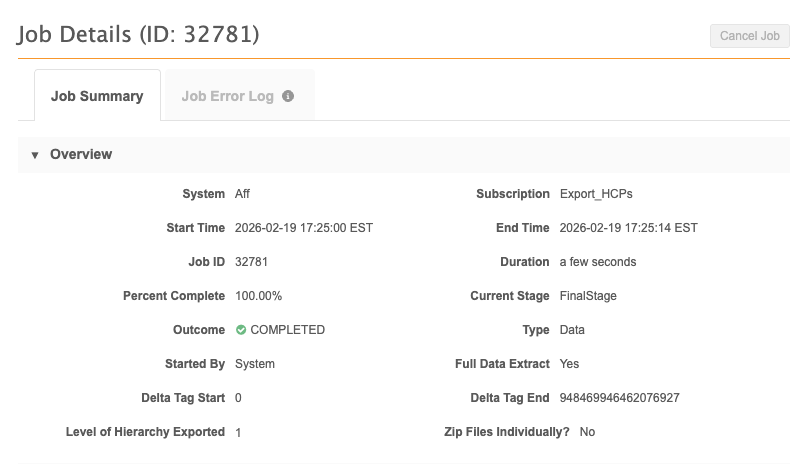802x464 pixels.
Task: Click the Delta Tag End number
Action: click(x=619, y=398)
